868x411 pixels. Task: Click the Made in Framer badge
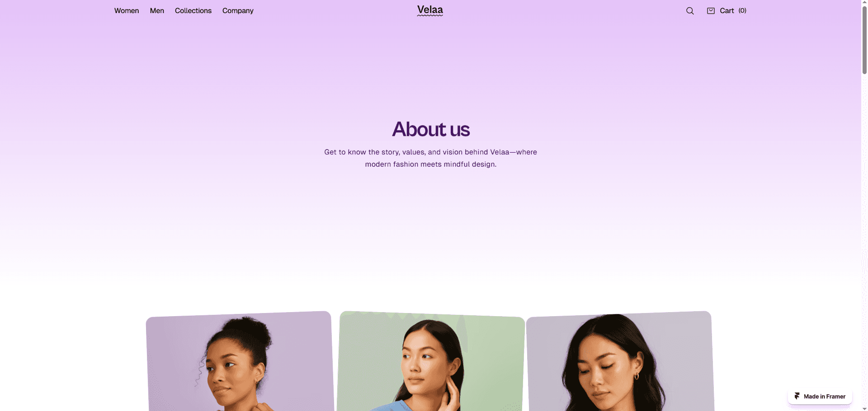820,397
